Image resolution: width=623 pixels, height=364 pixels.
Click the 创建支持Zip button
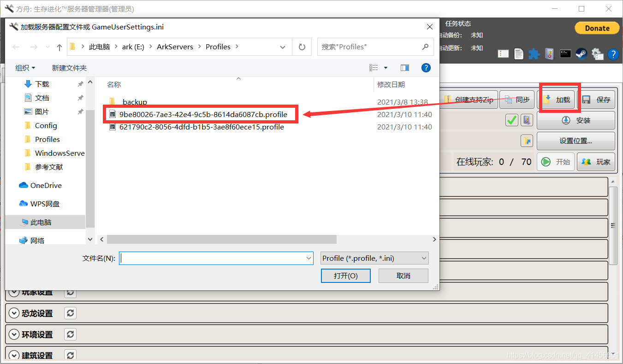pyautogui.click(x=469, y=100)
